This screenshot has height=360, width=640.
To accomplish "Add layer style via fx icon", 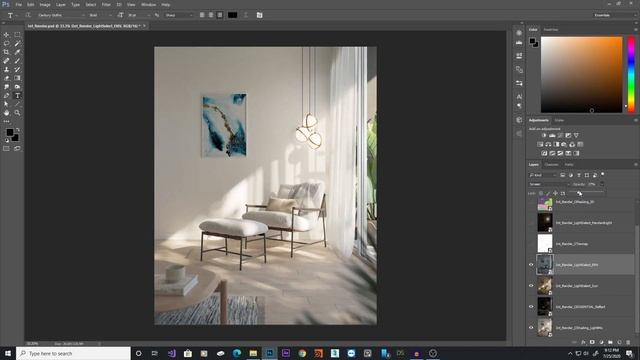I will (583, 342).
